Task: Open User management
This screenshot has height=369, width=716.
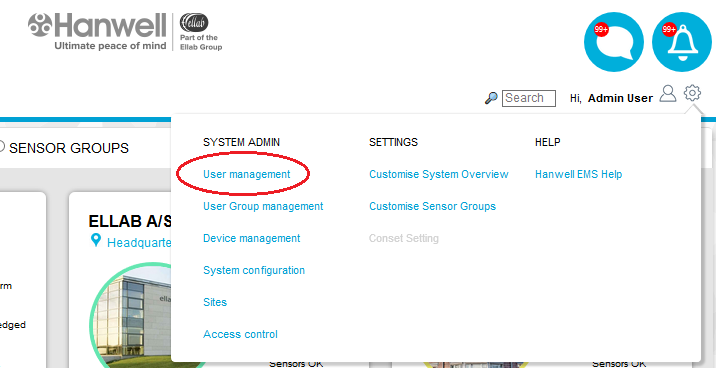Action: click(247, 174)
